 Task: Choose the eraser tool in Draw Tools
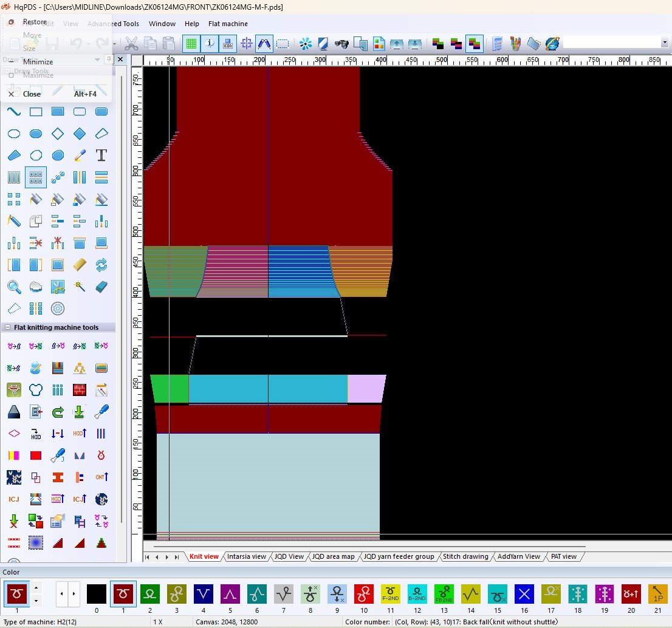pyautogui.click(x=101, y=287)
